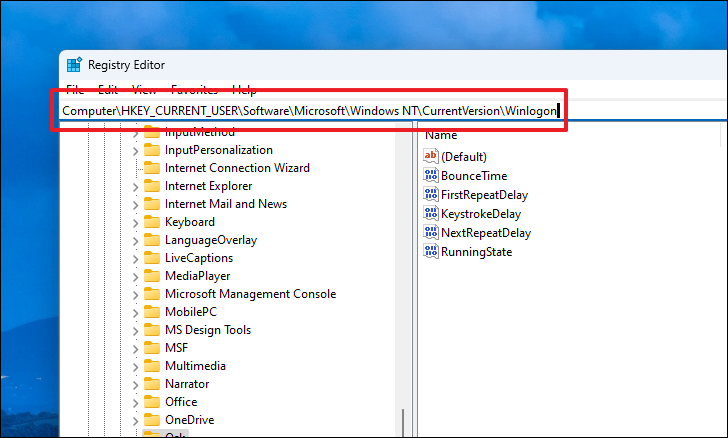Click the tree pane vertical scrollbar thumb
Viewport: 728px width, 438px height.
pyautogui.click(x=403, y=423)
